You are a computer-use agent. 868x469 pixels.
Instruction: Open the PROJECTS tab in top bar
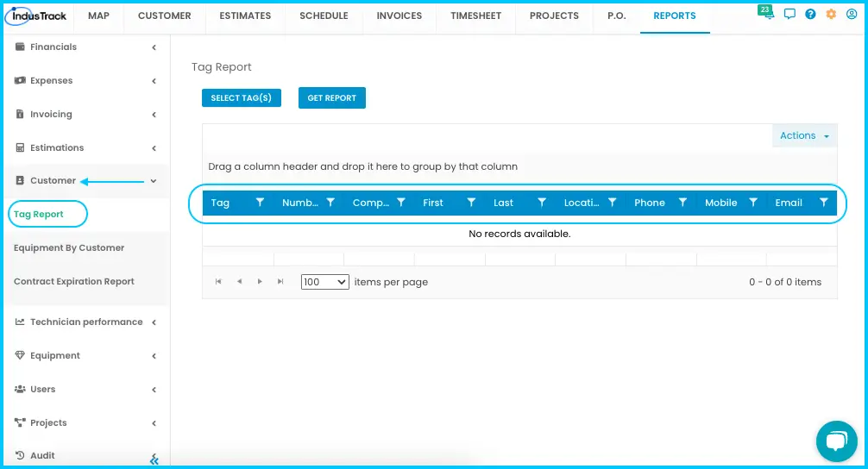point(554,16)
